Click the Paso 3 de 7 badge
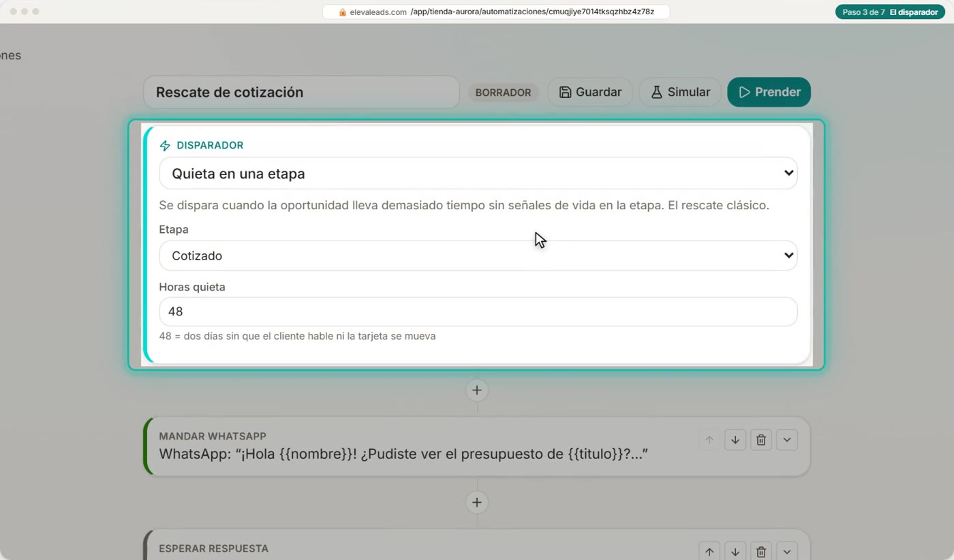 (889, 12)
